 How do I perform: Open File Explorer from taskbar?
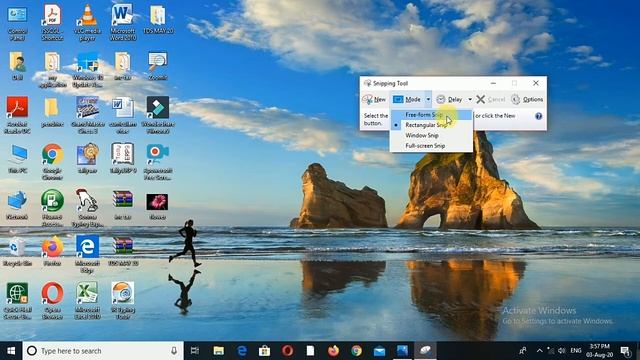218,351
